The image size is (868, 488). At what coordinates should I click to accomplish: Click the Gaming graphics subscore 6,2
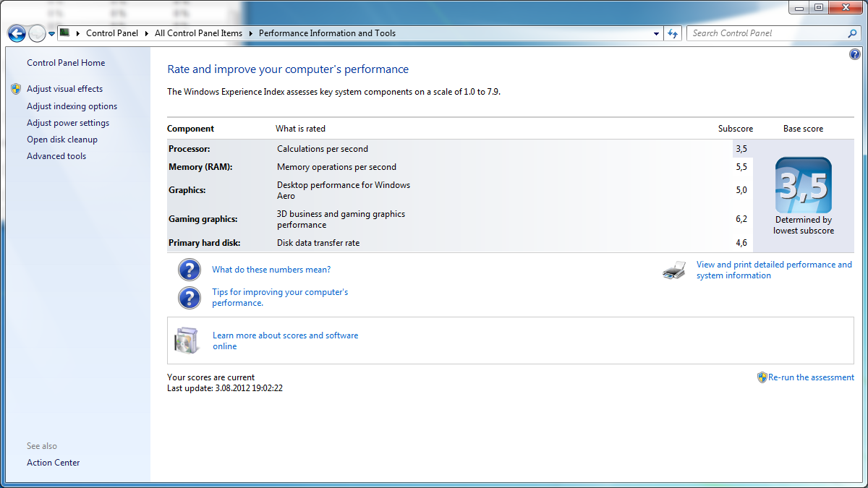click(741, 219)
